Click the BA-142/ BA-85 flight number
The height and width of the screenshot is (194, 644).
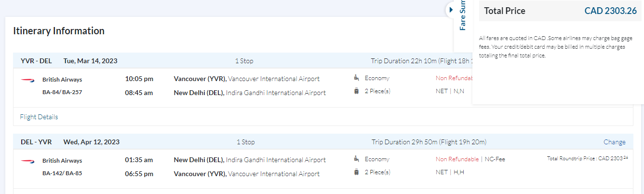pyautogui.click(x=62, y=173)
